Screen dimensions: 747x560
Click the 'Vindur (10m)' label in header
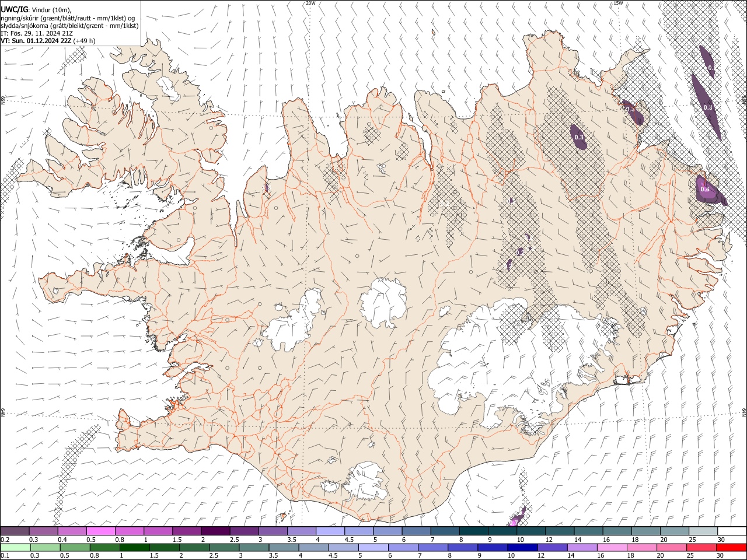coord(51,9)
